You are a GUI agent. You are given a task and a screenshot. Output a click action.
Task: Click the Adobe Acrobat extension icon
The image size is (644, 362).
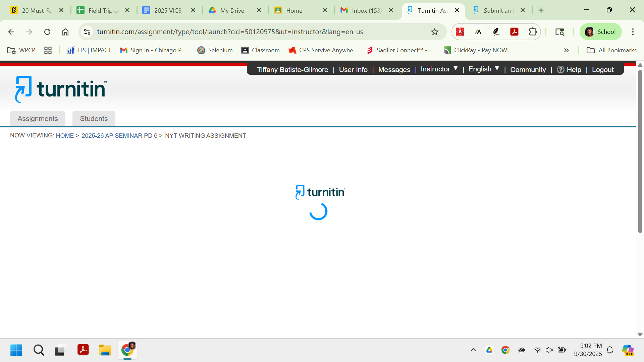click(514, 32)
